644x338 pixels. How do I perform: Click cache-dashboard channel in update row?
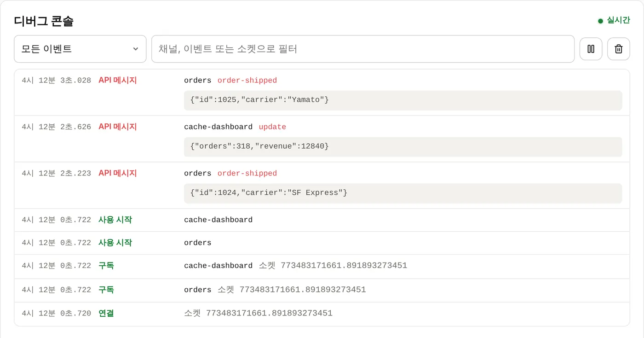[x=218, y=127]
